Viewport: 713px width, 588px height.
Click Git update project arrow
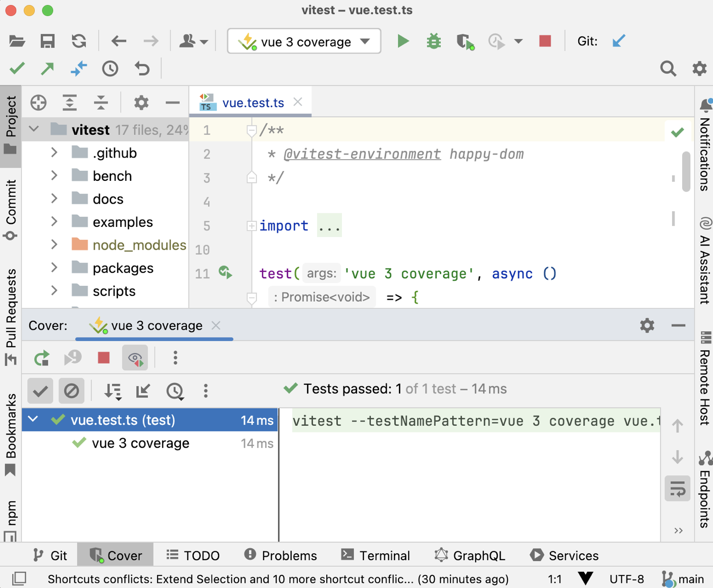[x=619, y=41]
